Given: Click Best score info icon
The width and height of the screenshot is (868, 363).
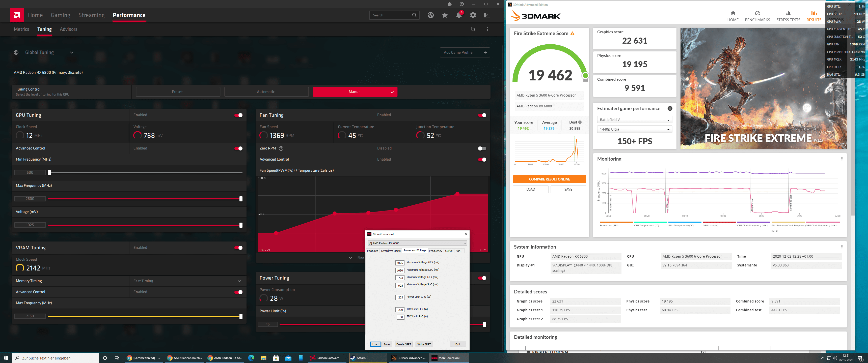Looking at the screenshot, I should tap(580, 122).
